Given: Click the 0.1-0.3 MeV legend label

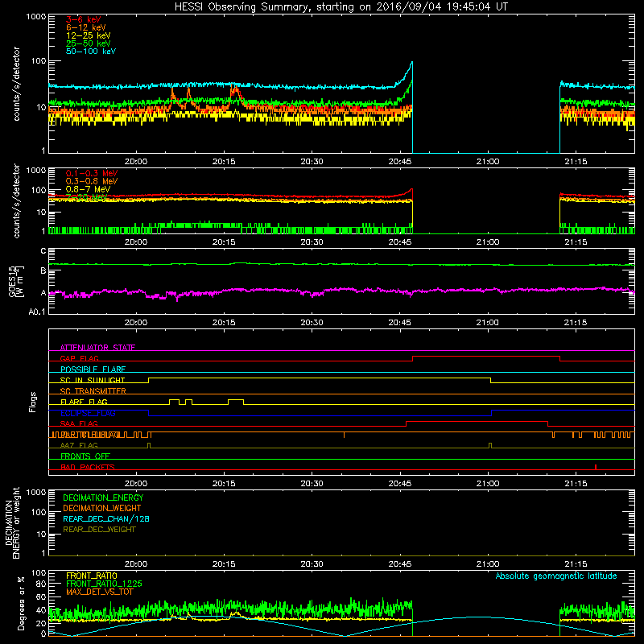Looking at the screenshot, I should coord(92,173).
